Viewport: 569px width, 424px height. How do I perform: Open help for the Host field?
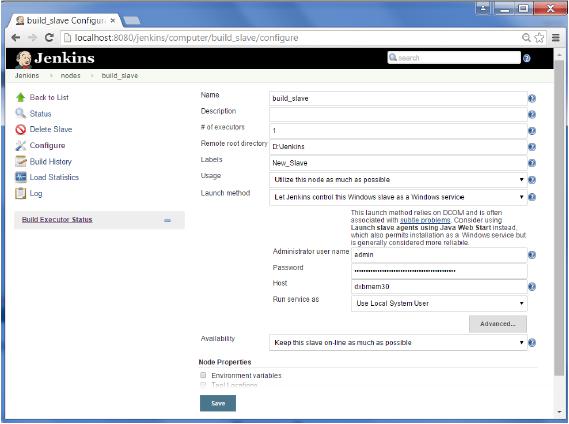(532, 287)
